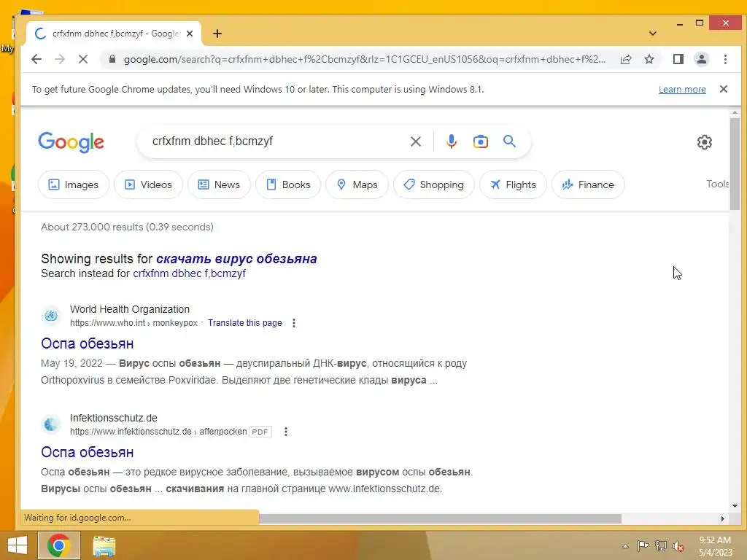
Task: Click Translate this page link
Action: 244,323
